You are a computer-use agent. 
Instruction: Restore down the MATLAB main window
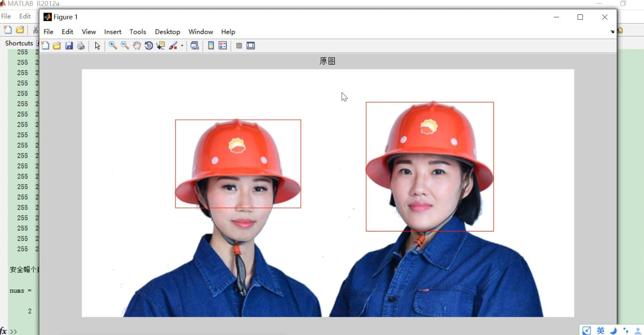click(x=623, y=3)
